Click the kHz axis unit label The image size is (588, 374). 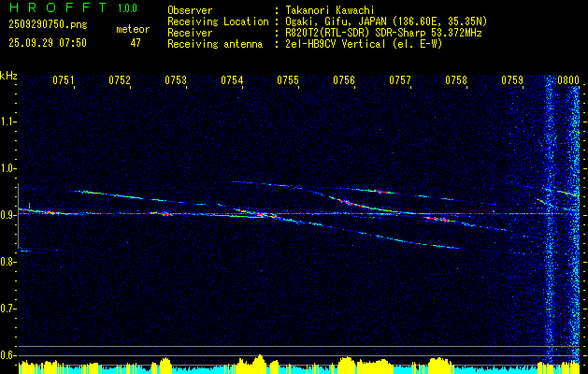click(8, 76)
